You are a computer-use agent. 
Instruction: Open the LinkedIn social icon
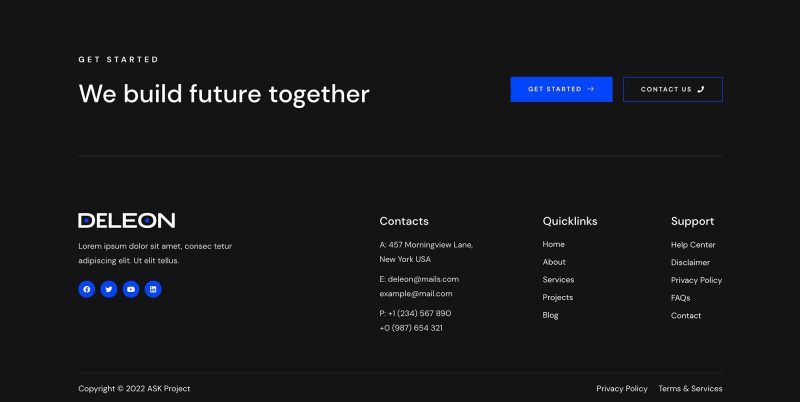pos(153,289)
